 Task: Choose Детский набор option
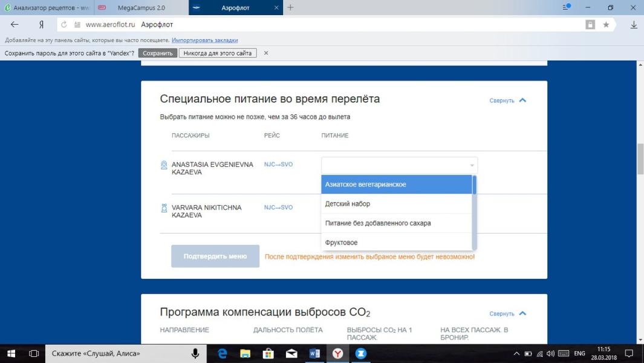[x=396, y=203]
